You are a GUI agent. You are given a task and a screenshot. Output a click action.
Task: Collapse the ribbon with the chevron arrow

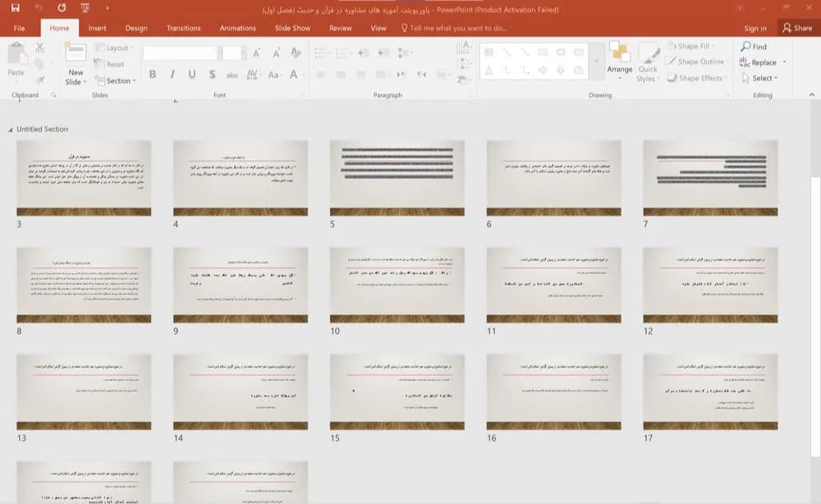(812, 94)
